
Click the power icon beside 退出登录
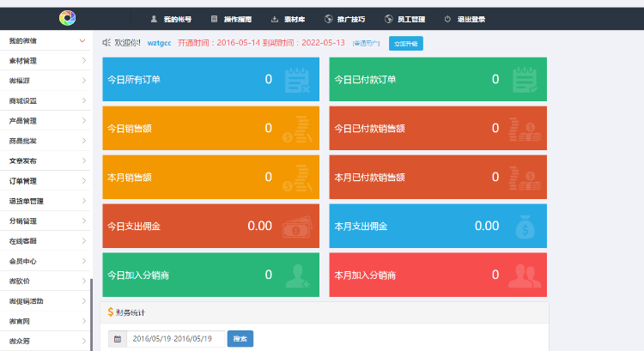point(447,19)
